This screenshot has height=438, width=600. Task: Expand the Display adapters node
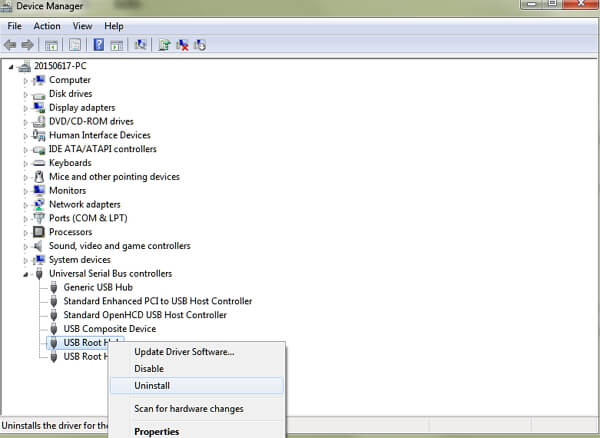(27, 108)
